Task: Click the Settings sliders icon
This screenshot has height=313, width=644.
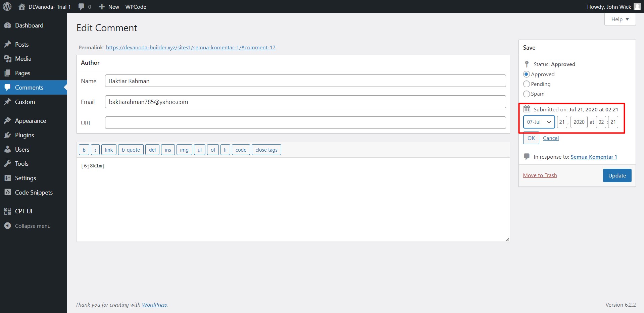Action: pyautogui.click(x=7, y=178)
